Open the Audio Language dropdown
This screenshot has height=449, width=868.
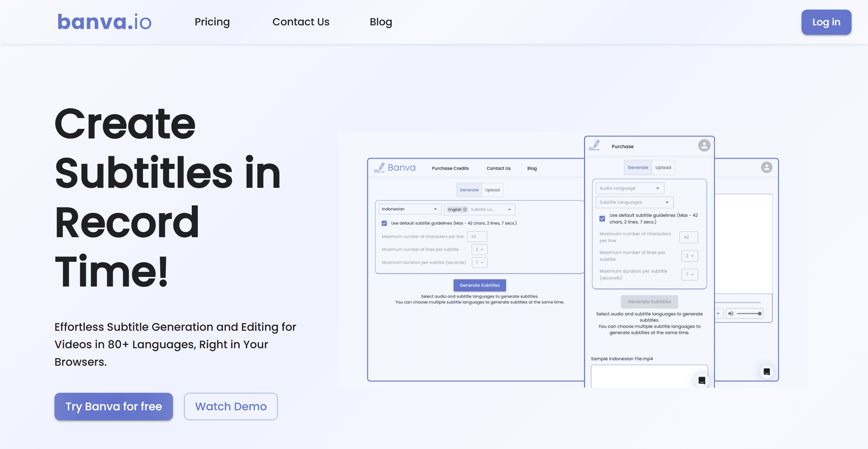point(630,188)
